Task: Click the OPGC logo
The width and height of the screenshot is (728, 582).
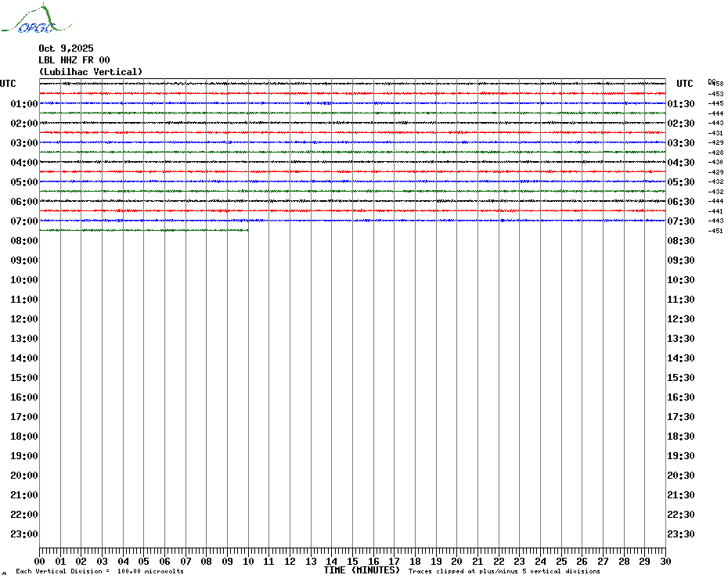Action: tap(37, 19)
